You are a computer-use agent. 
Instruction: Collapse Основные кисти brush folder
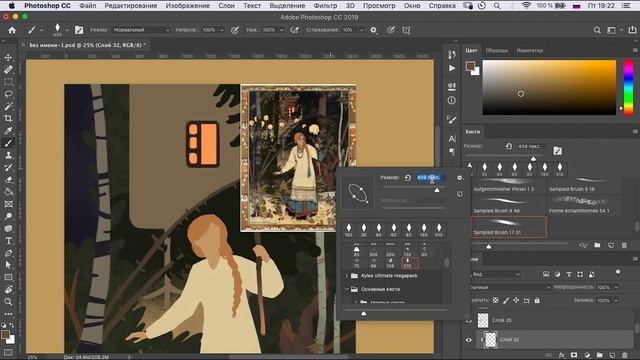pyautogui.click(x=346, y=289)
